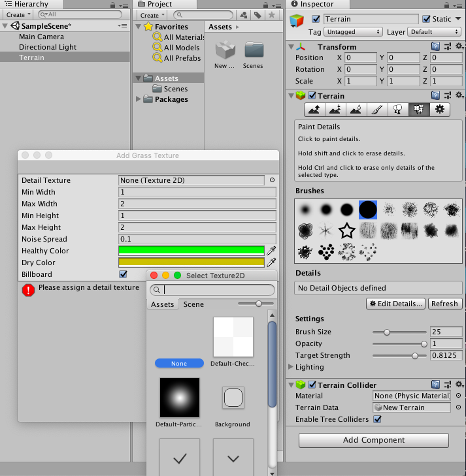Open Terrain Collider preset icon

(448, 385)
